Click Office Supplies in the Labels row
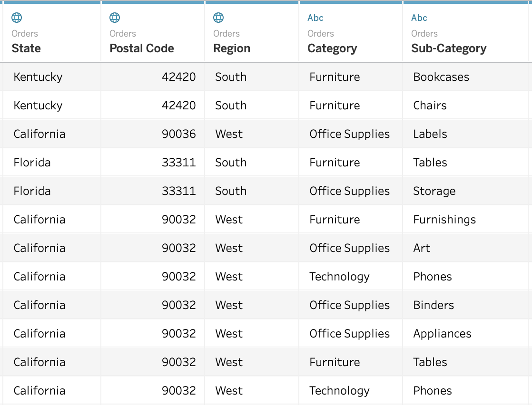 click(349, 134)
